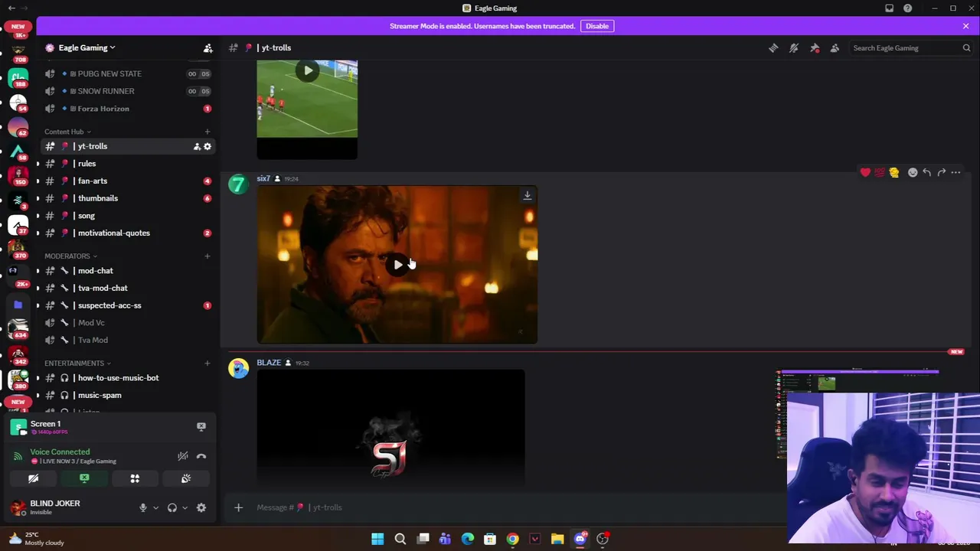Toggle notification settings bell icon
Image resolution: width=980 pixels, height=551 pixels.
pos(794,47)
